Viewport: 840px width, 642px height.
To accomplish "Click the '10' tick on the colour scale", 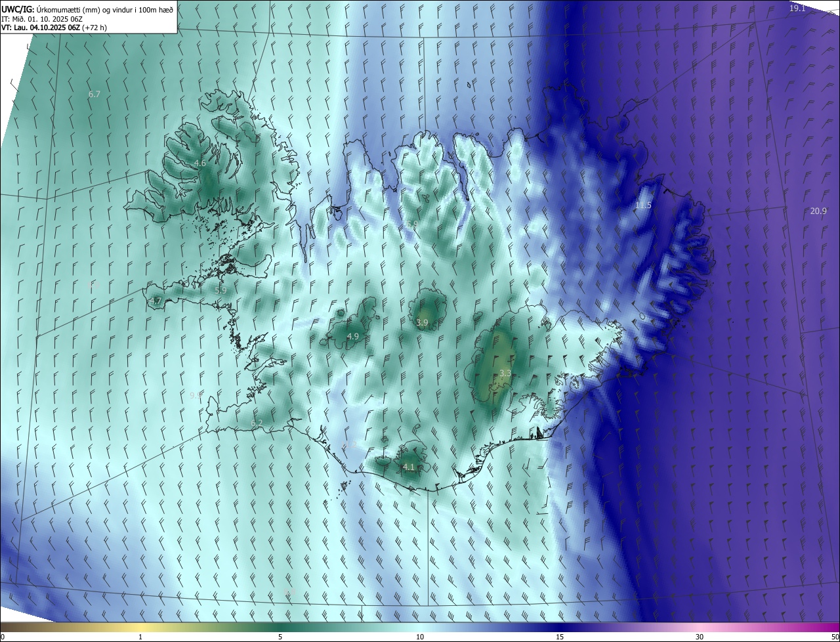I will point(420,637).
